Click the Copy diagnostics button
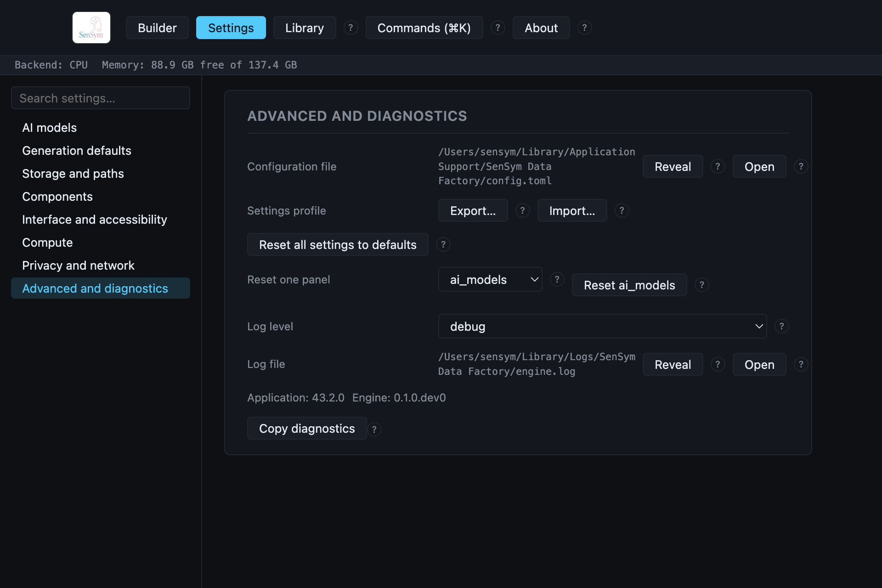 (307, 428)
